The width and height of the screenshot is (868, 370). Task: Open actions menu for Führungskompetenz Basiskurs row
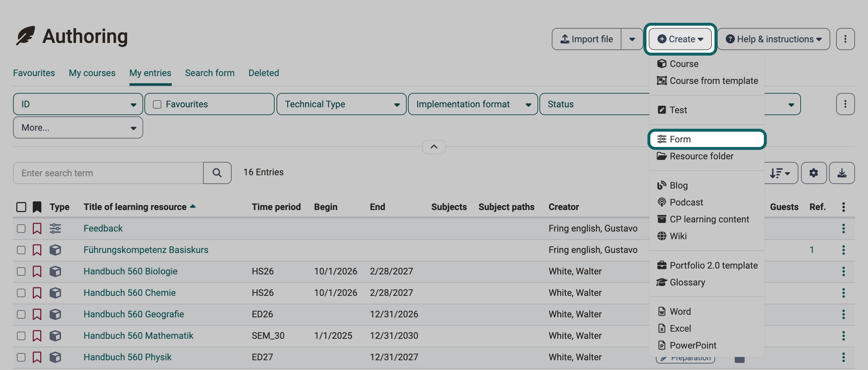843,250
